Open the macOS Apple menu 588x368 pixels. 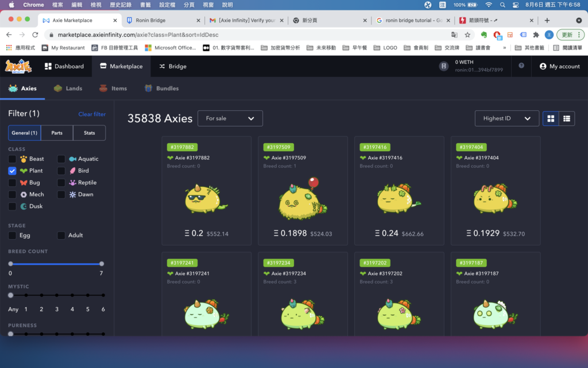11,5
